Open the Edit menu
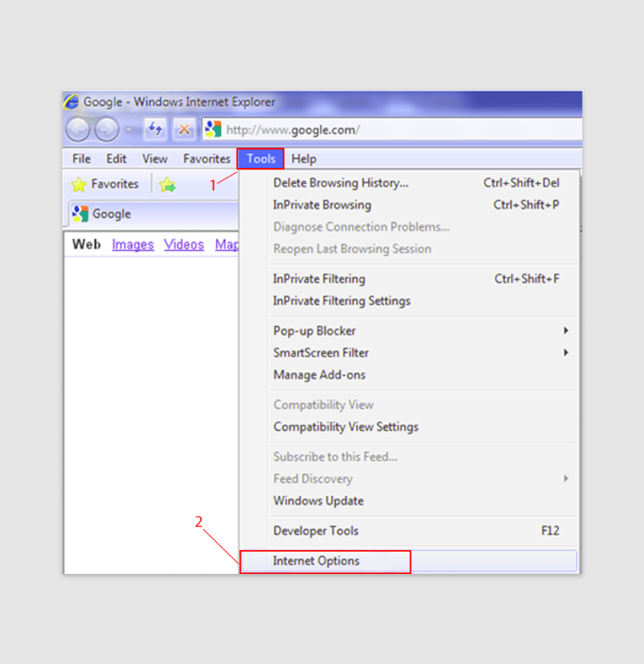 pos(116,159)
